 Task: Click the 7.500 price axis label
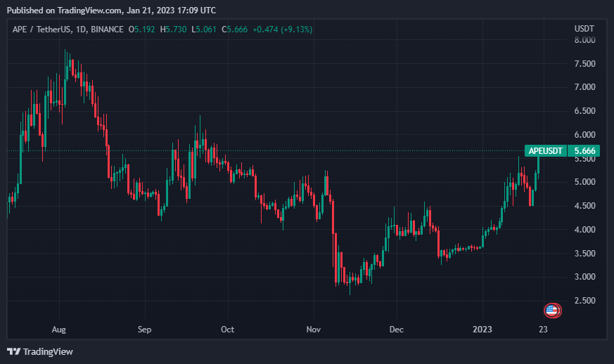[x=584, y=64]
